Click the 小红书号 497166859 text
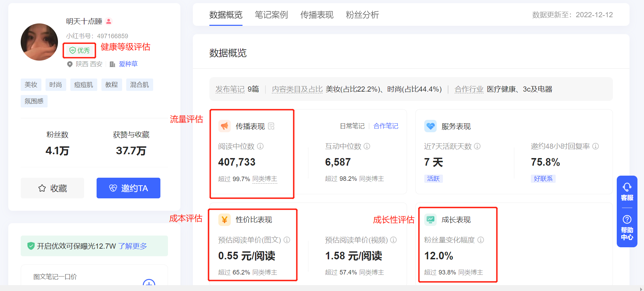This screenshot has width=644, height=291. [x=97, y=36]
